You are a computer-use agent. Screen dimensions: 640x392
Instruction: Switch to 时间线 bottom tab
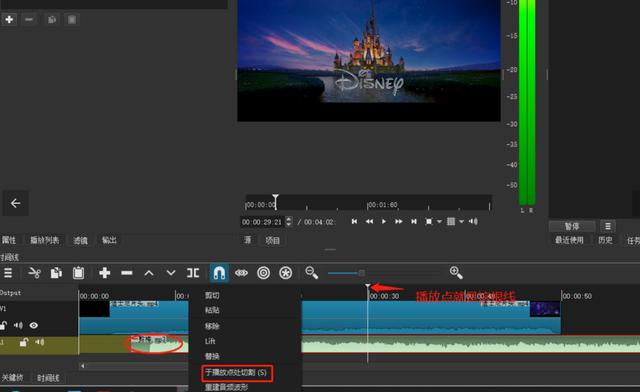point(48,378)
